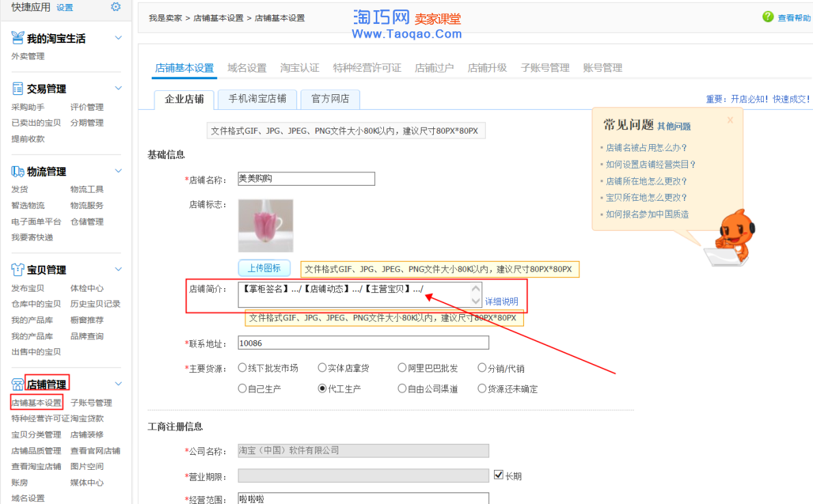Click the tulip shop logo thumbnail
This screenshot has width=813, height=504.
[x=266, y=225]
